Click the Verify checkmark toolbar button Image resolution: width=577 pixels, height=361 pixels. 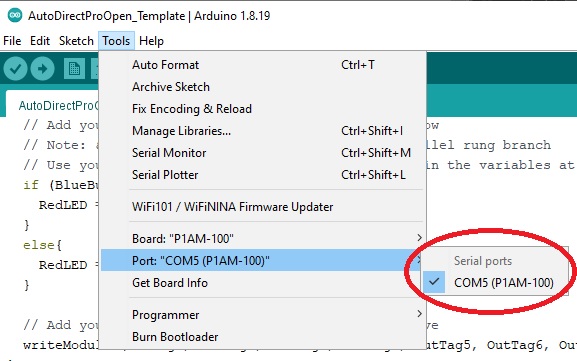[15, 68]
